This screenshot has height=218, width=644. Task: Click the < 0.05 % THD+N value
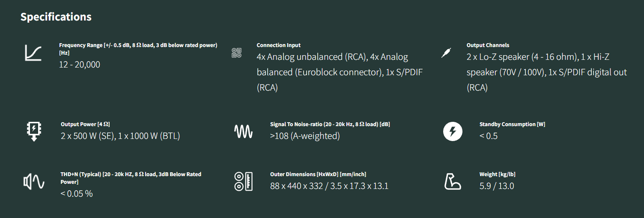coord(77,194)
